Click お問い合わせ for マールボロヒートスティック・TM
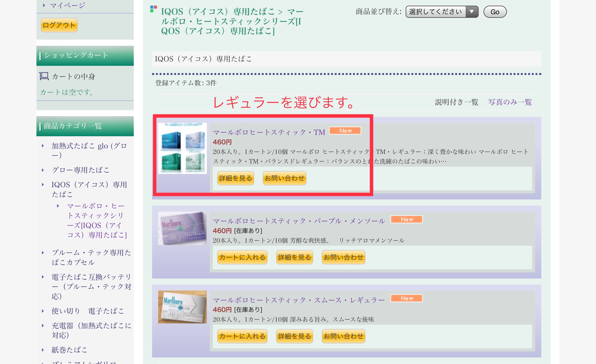The image size is (596, 364). click(284, 178)
